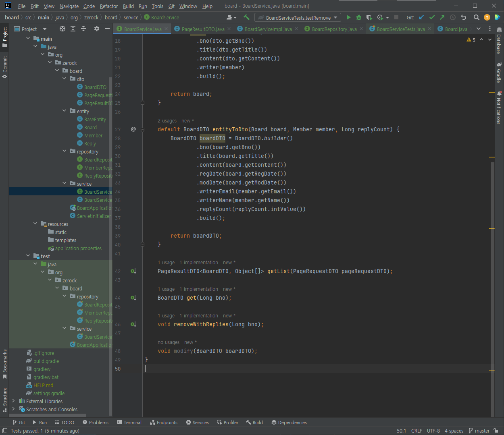Rollback changes with the undo arrow
504x435 pixels.
(x=463, y=17)
